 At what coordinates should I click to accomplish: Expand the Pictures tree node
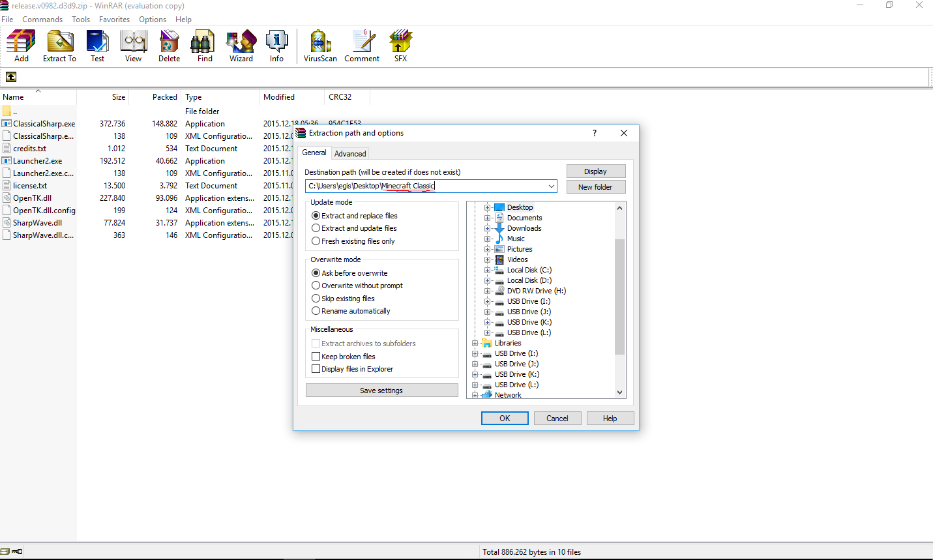pos(487,249)
